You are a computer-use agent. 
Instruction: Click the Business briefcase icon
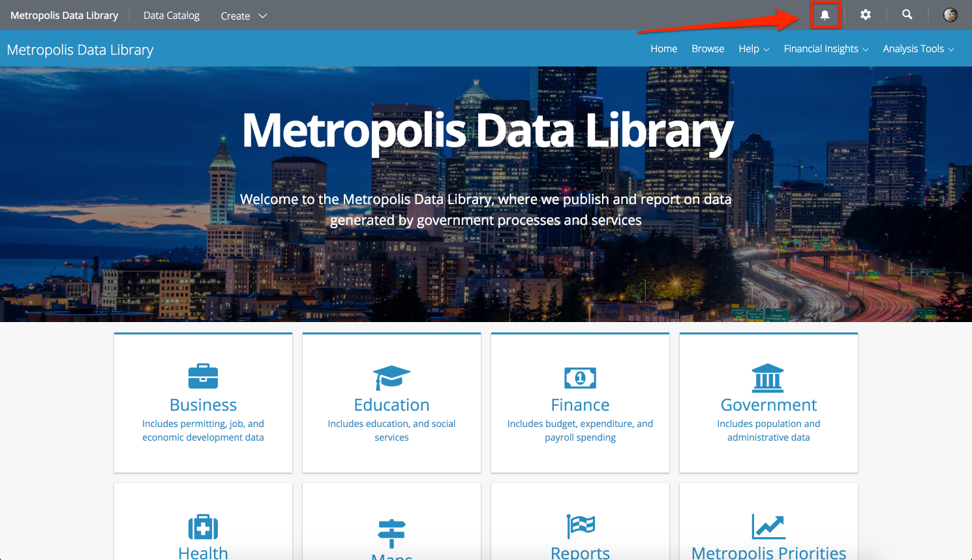click(x=203, y=376)
